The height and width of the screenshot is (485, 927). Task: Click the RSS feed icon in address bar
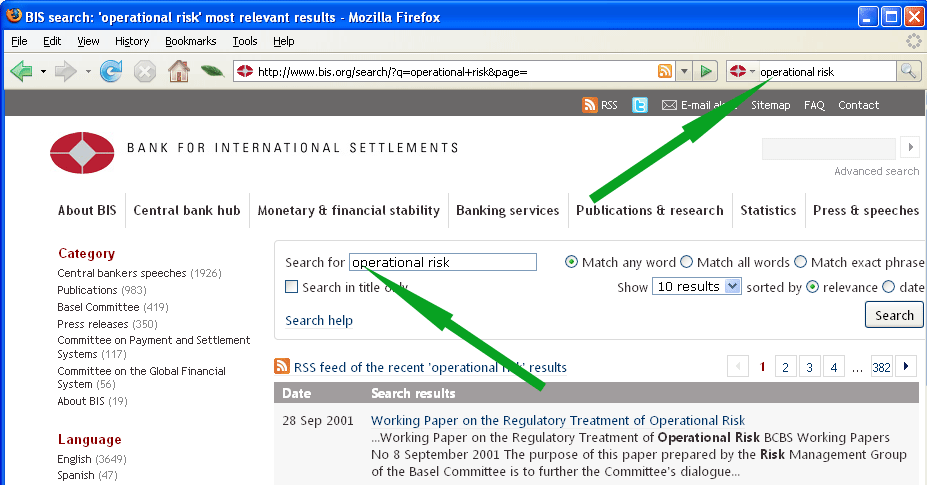coord(665,71)
